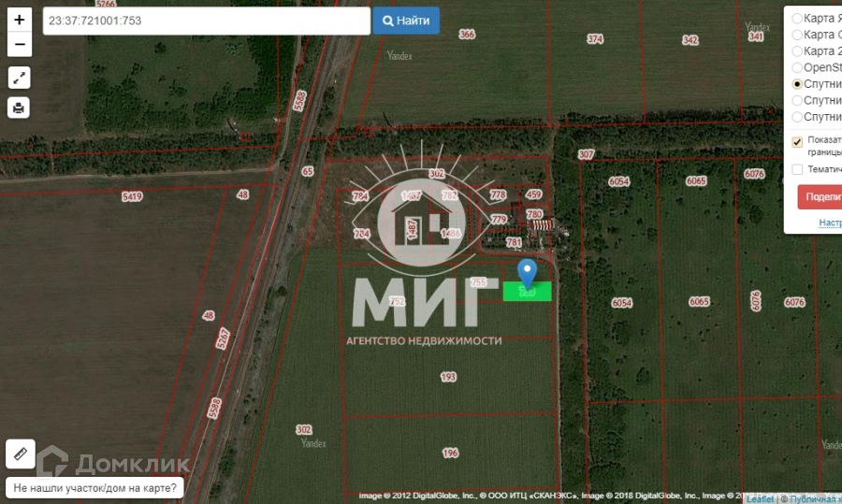Click parcel label 781
Screen dimensions: 842x504
[515, 242]
